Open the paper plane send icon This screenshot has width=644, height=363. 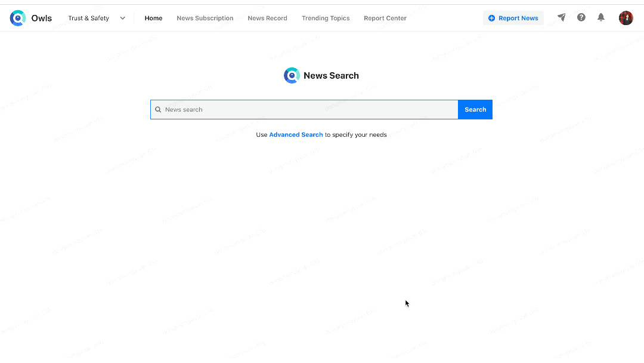pos(562,17)
